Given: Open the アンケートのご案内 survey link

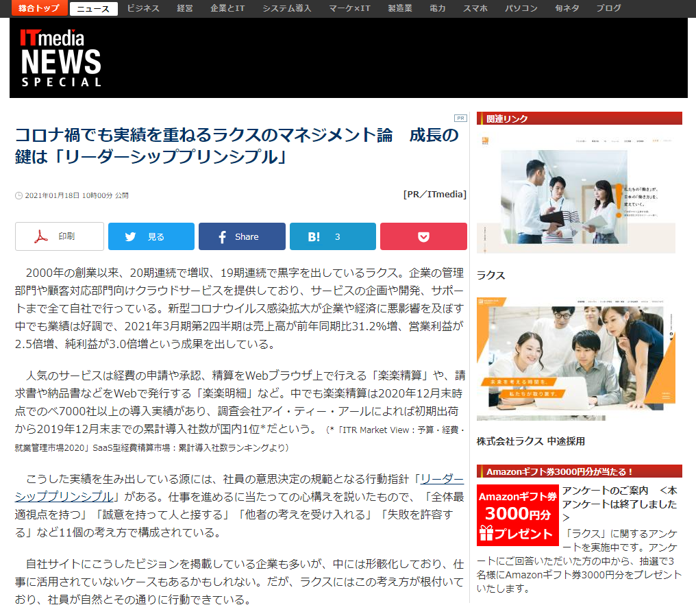Looking at the screenshot, I should coord(620,504).
